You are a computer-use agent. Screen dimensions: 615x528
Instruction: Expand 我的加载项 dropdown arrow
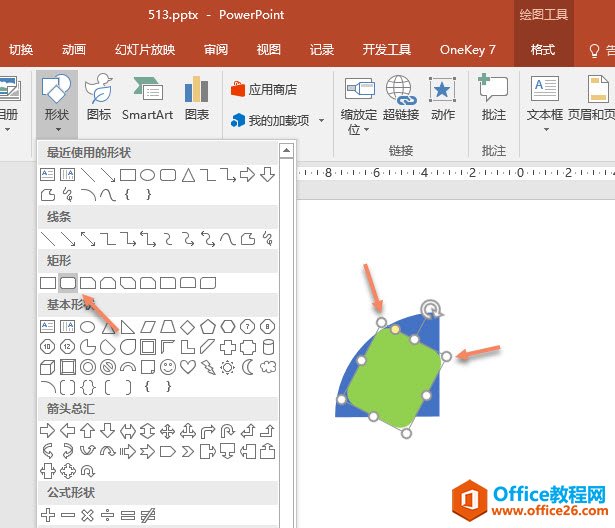(x=321, y=120)
